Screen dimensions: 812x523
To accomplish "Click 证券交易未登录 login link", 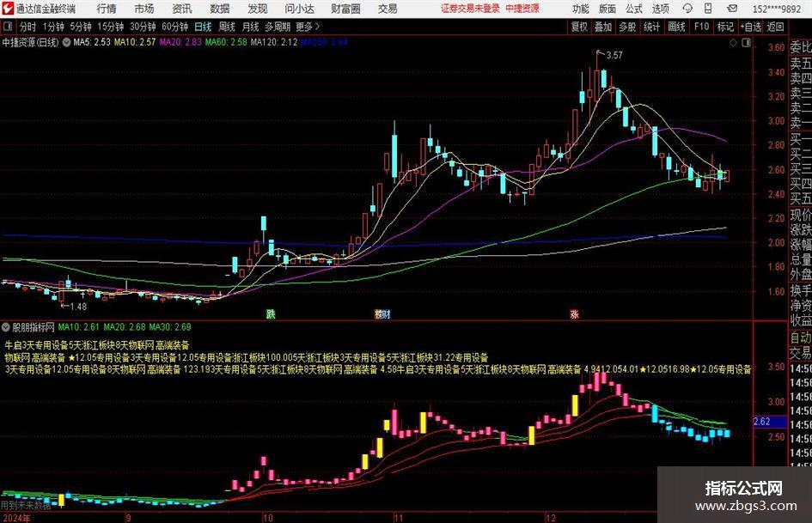I will (x=470, y=9).
